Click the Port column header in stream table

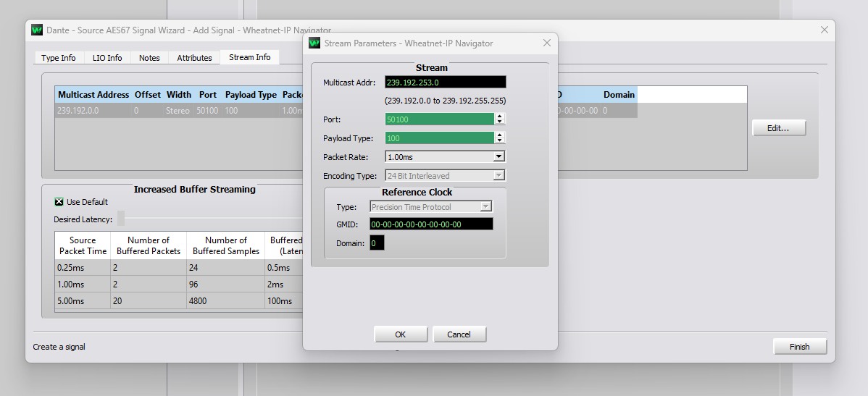208,95
